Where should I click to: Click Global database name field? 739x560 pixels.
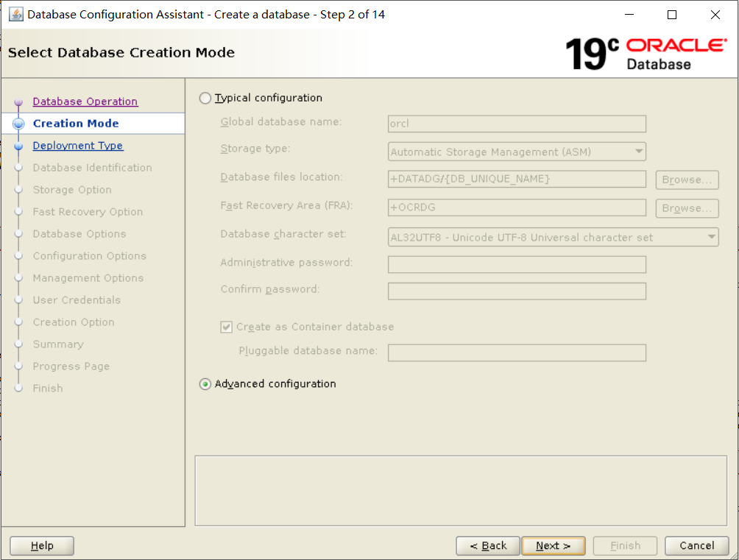[x=517, y=124]
